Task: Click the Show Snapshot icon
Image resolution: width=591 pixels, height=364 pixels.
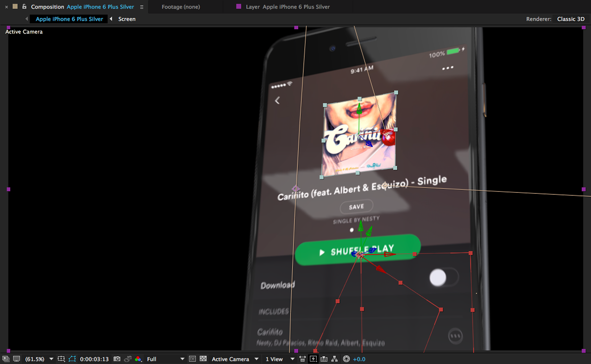Action: [x=128, y=359]
